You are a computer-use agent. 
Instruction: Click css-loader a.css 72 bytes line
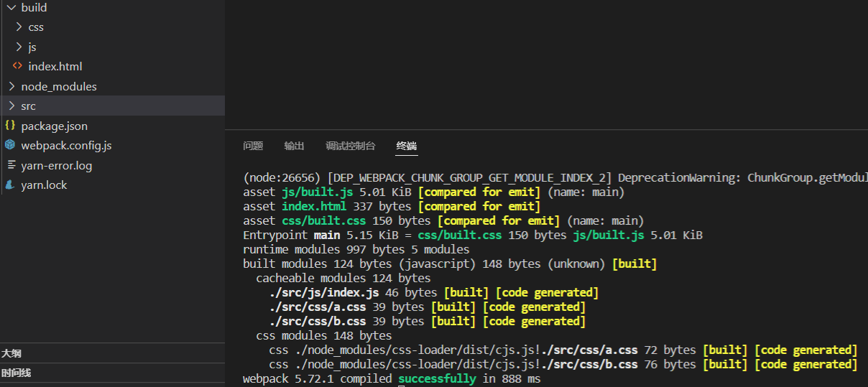point(563,350)
